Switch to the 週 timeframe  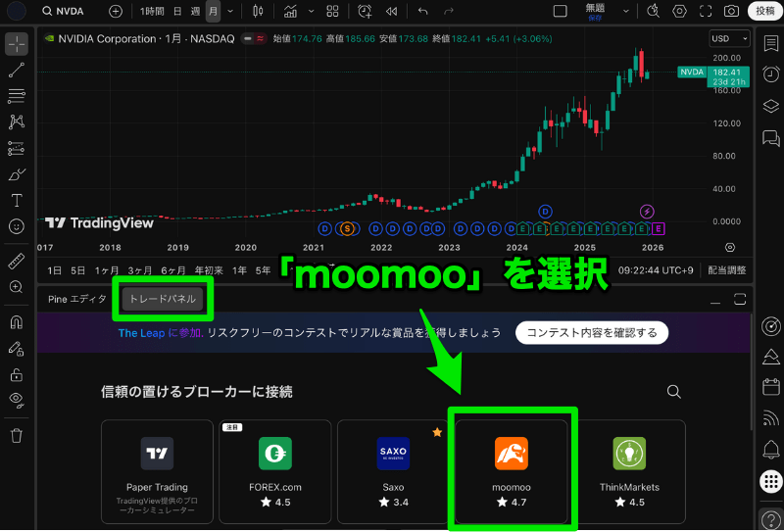(x=195, y=12)
